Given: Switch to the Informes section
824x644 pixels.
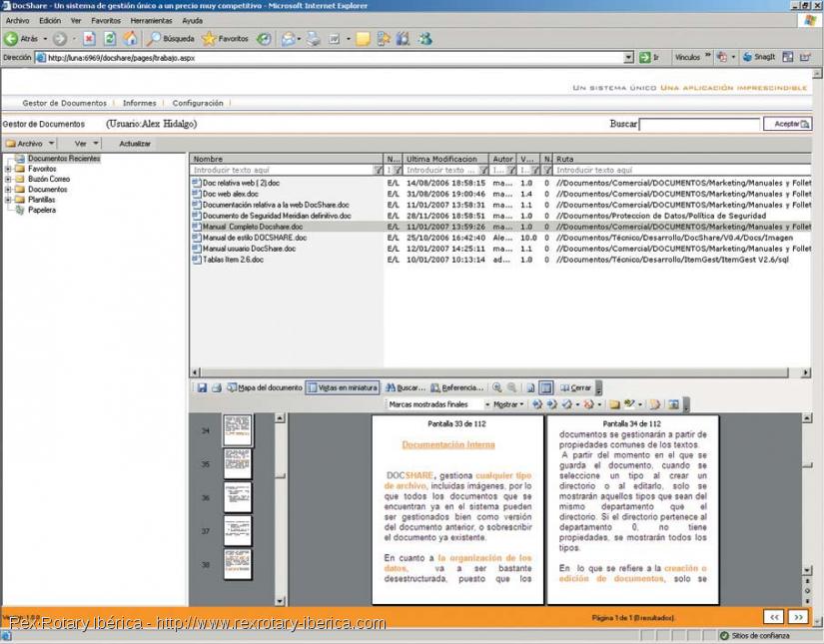Looking at the screenshot, I should tap(139, 104).
